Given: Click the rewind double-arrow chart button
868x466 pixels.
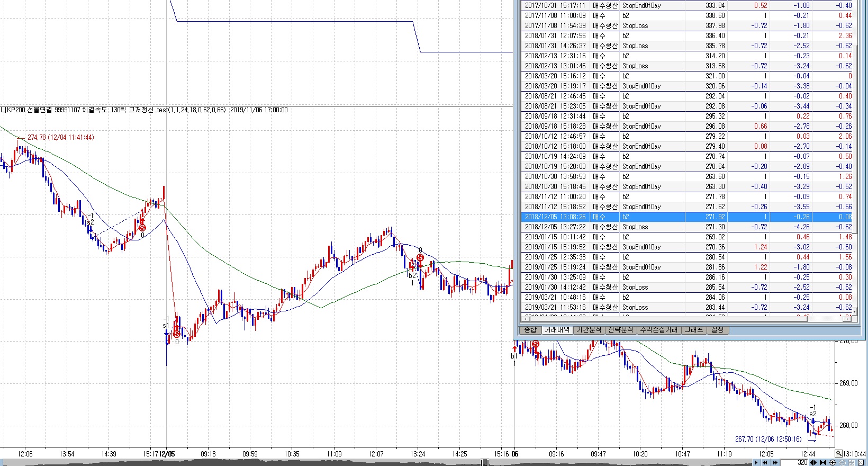Looking at the screenshot, I should [x=765, y=462].
